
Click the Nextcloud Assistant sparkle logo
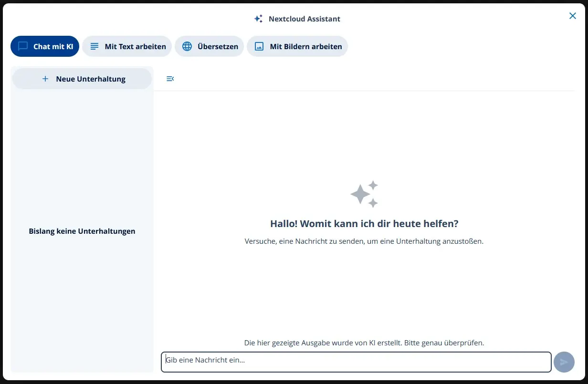pyautogui.click(x=258, y=18)
